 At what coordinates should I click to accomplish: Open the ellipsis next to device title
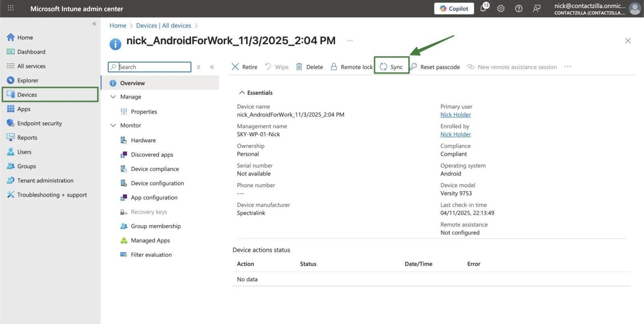point(350,41)
